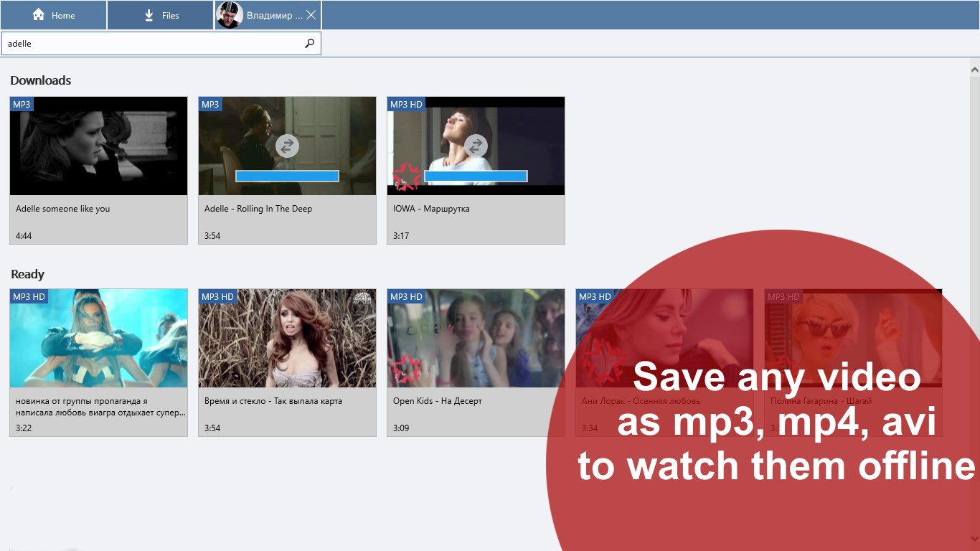The width and height of the screenshot is (980, 551).
Task: Click the 3:17 duration text
Action: [401, 236]
